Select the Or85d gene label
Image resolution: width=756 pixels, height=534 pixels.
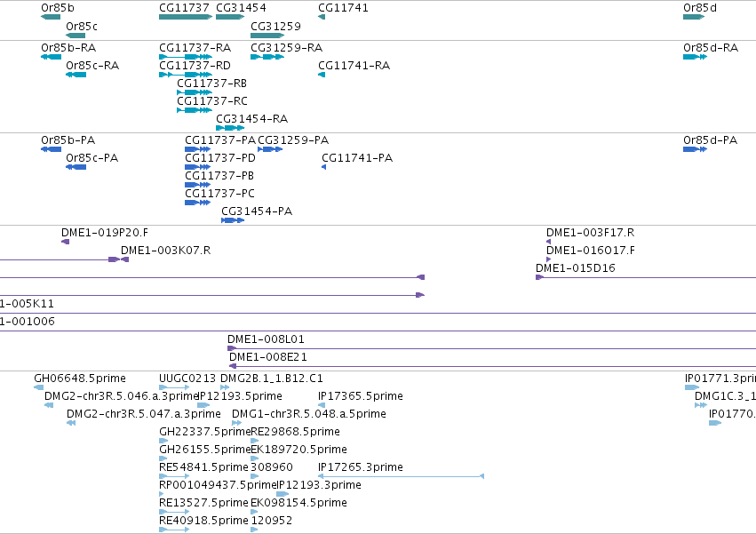click(x=700, y=8)
